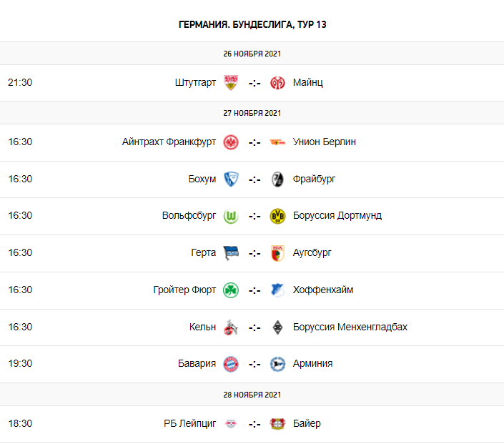The image size is (504, 444).
Task: Click the Hertha flag logo icon
Action: pos(230,252)
